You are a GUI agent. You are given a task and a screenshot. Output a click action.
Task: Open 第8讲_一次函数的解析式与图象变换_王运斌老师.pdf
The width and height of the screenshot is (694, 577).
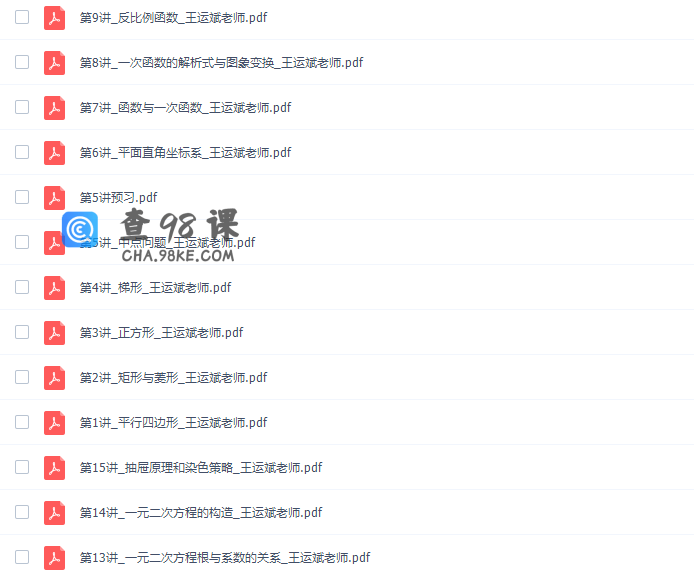(221, 63)
